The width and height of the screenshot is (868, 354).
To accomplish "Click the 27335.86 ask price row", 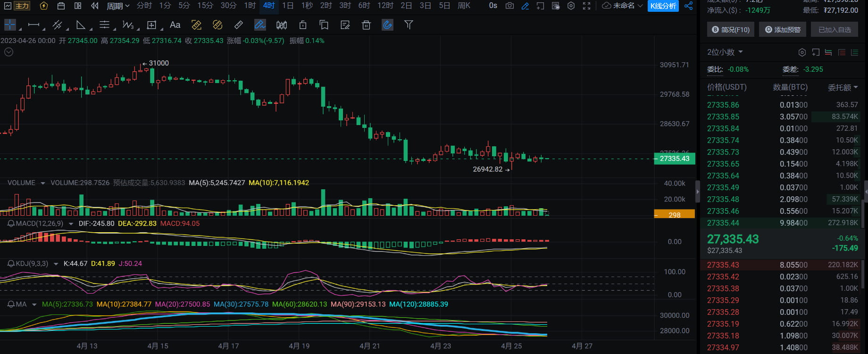I will [723, 105].
